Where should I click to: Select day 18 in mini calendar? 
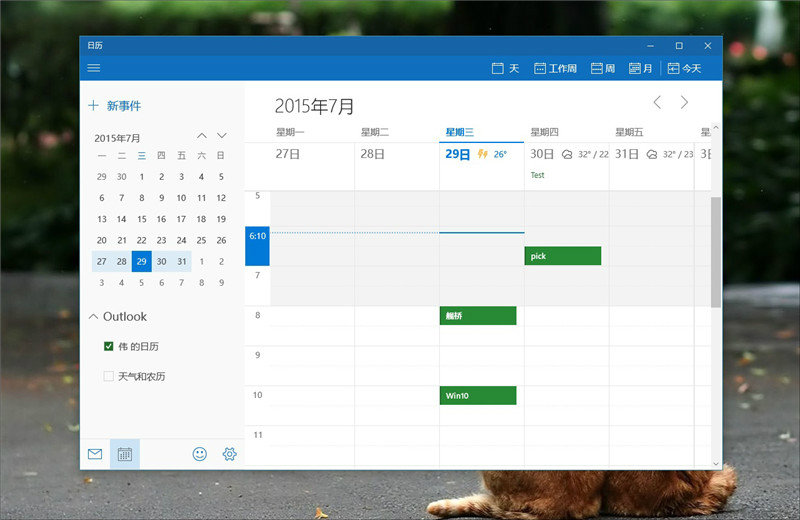[x=202, y=219]
